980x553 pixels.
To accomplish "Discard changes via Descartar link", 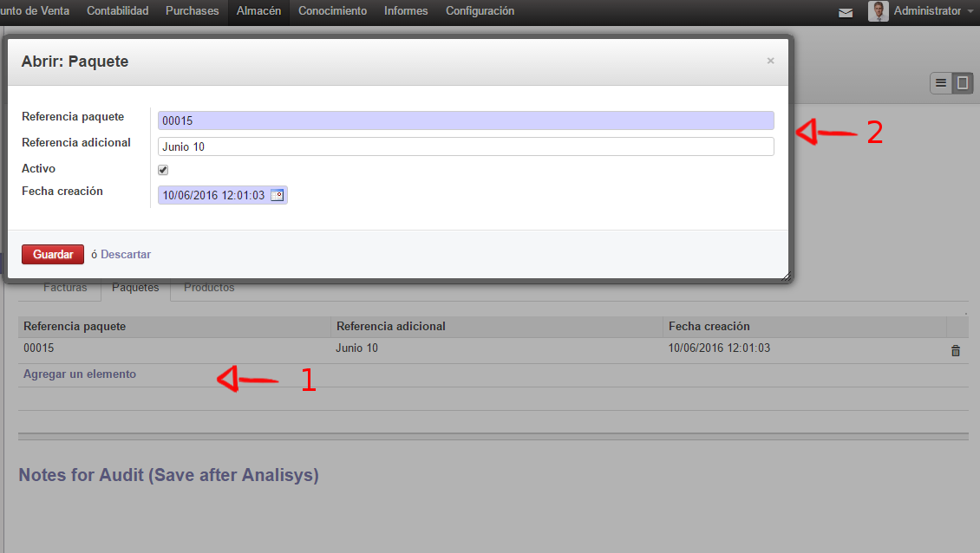I will [126, 254].
